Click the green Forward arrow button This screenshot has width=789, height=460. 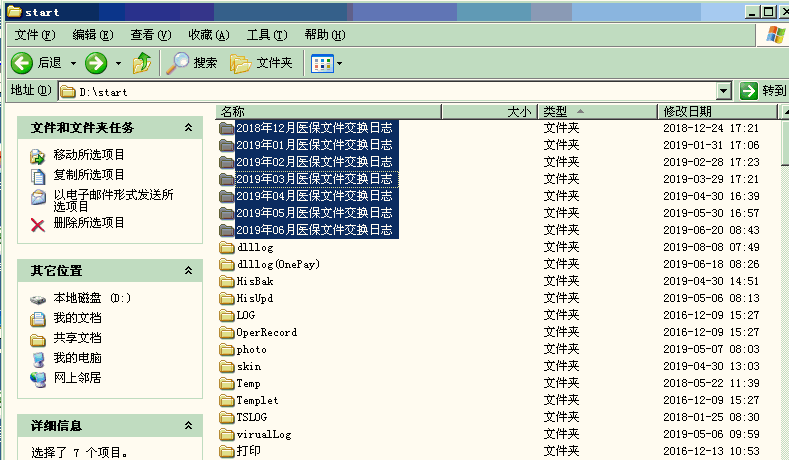(x=96, y=63)
